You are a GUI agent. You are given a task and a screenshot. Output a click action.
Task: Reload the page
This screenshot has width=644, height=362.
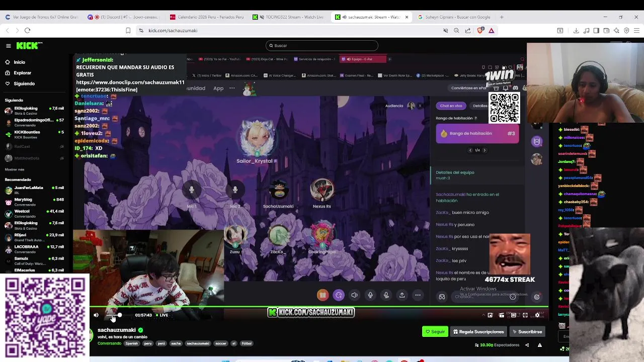pyautogui.click(x=28, y=31)
